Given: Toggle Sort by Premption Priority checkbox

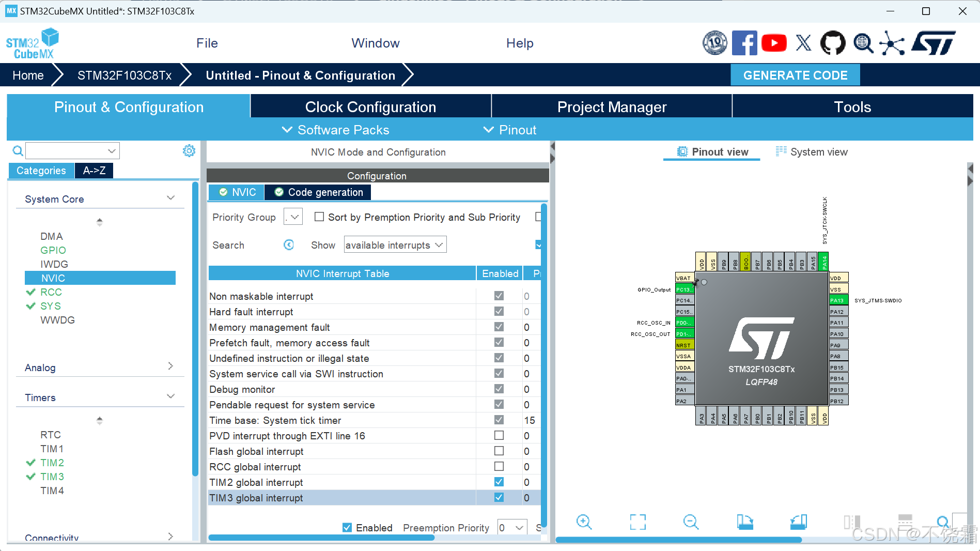Looking at the screenshot, I should coord(319,217).
